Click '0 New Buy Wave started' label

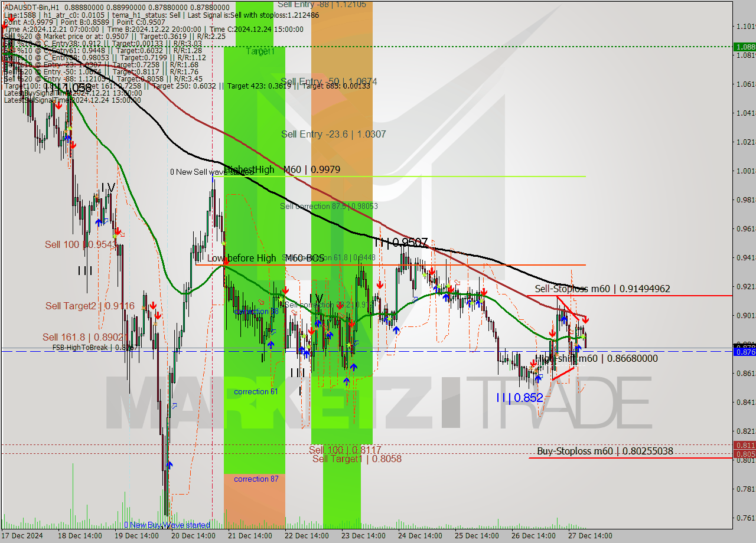[167, 525]
